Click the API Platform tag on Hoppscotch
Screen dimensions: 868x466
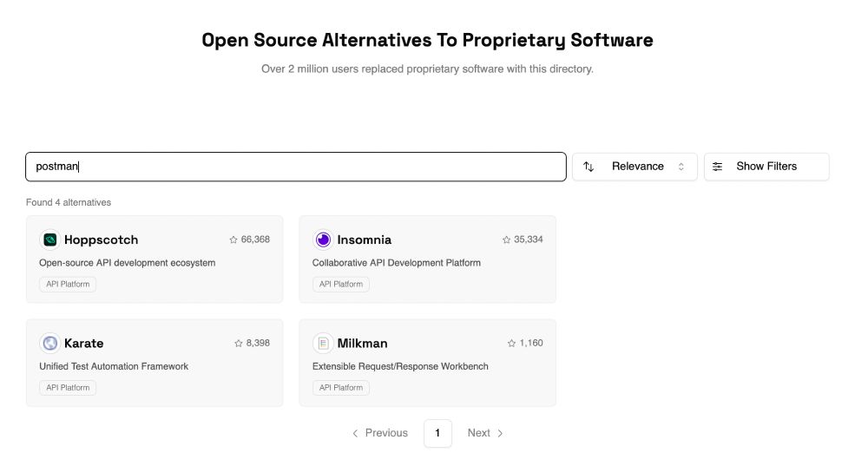point(68,284)
